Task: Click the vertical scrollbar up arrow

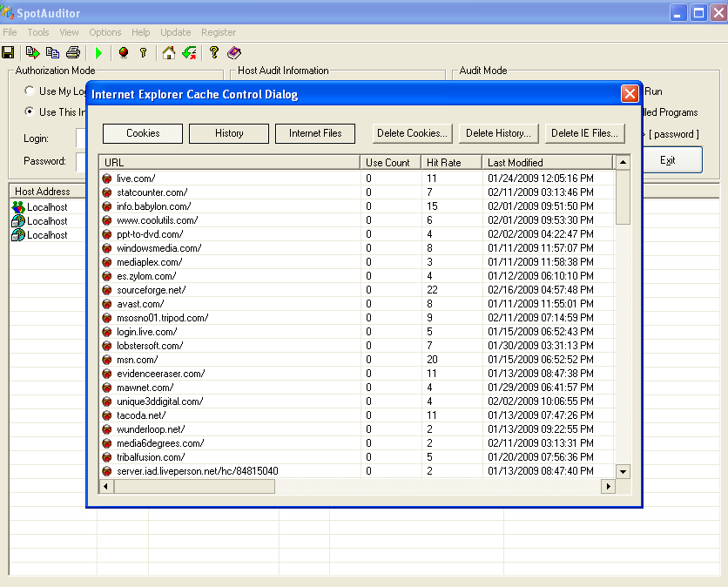Action: pyautogui.click(x=623, y=162)
